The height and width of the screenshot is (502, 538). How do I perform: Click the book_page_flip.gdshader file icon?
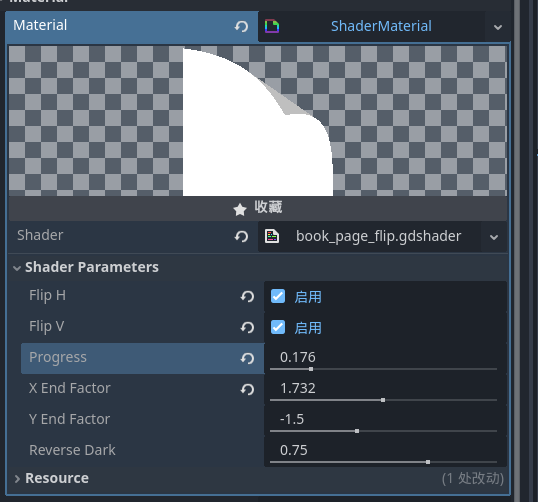272,236
